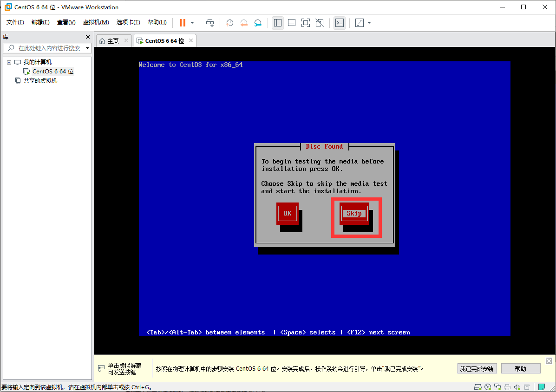Screen dimensions: 556x392
Task: Minimize the VMware Workstation window
Action: (x=503, y=7)
